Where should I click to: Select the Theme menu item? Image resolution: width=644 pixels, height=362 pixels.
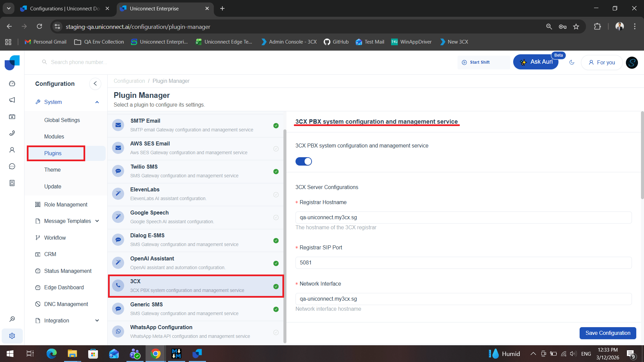pos(52,170)
